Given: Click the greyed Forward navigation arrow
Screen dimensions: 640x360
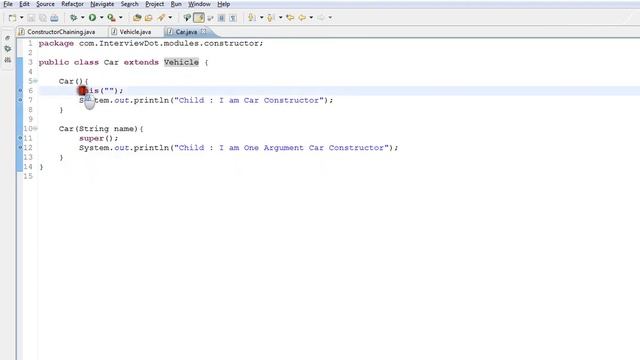Looking at the screenshot, I should 321,18.
